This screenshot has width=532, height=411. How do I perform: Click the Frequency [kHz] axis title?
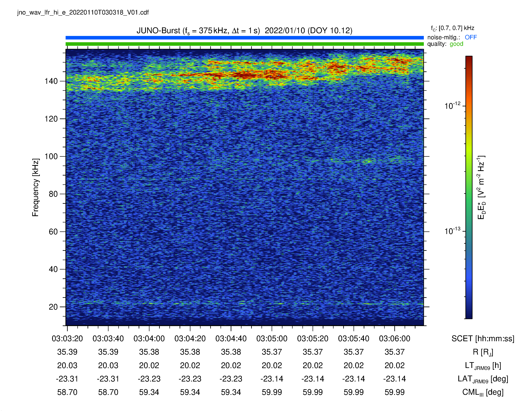click(x=36, y=187)
